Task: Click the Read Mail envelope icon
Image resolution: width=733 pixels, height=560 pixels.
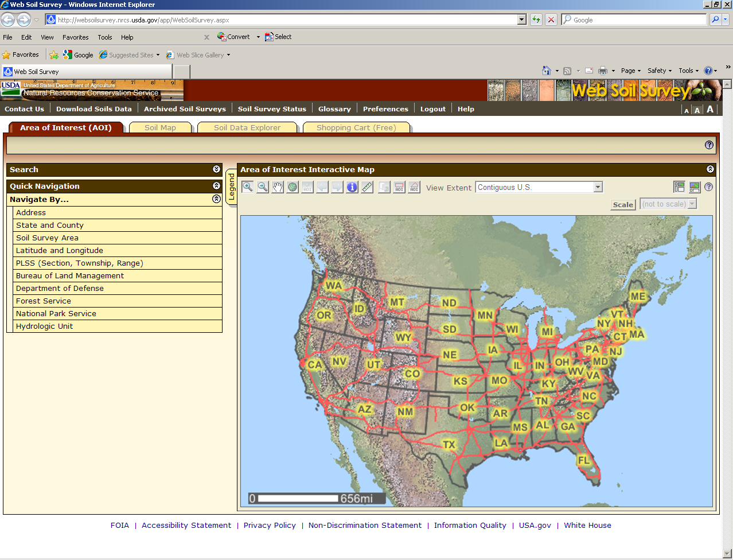Action: coord(589,71)
